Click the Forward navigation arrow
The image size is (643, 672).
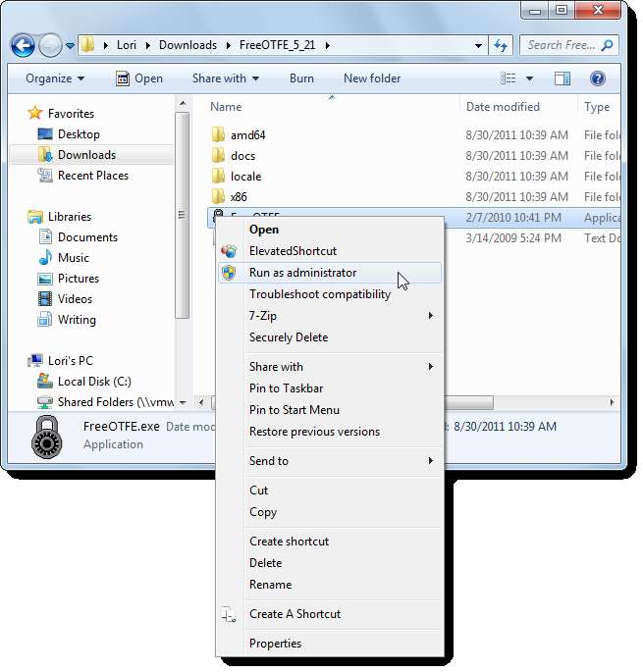(50, 45)
